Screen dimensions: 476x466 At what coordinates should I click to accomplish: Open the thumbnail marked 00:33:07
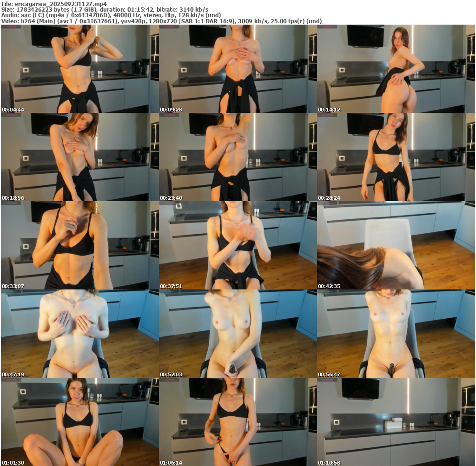pos(79,245)
